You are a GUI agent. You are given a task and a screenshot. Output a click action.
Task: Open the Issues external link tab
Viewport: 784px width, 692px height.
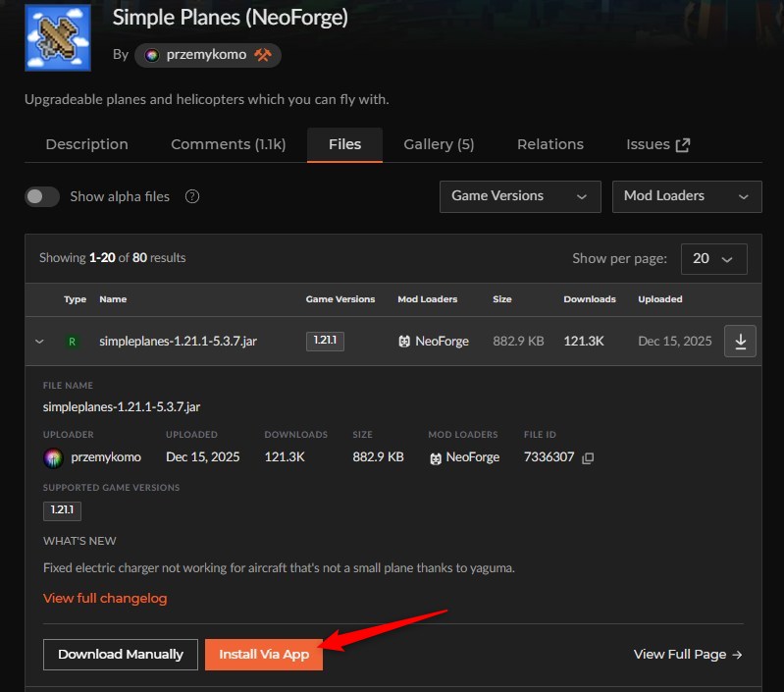(658, 144)
